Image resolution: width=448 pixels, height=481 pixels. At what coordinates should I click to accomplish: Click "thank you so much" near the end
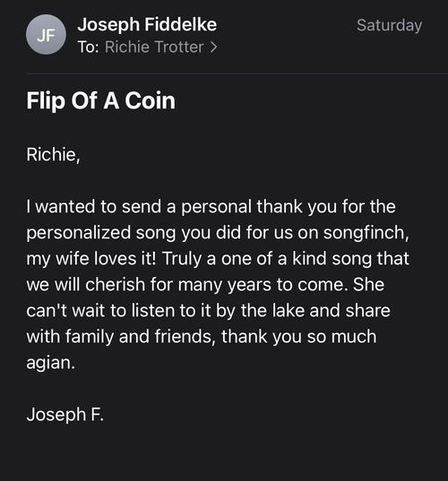[x=299, y=337]
